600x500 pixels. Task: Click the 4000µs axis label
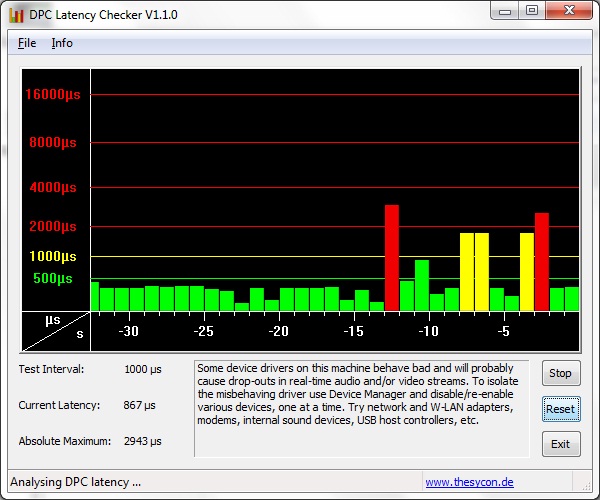(53, 187)
